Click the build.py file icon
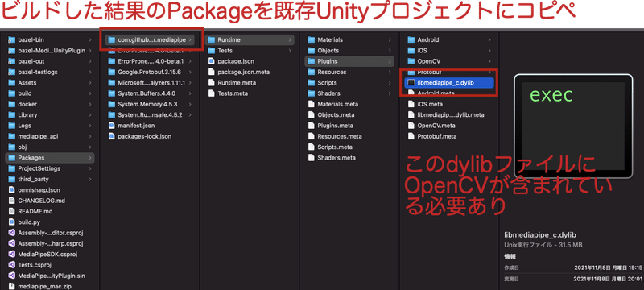The height and width of the screenshot is (290, 644). [x=12, y=222]
